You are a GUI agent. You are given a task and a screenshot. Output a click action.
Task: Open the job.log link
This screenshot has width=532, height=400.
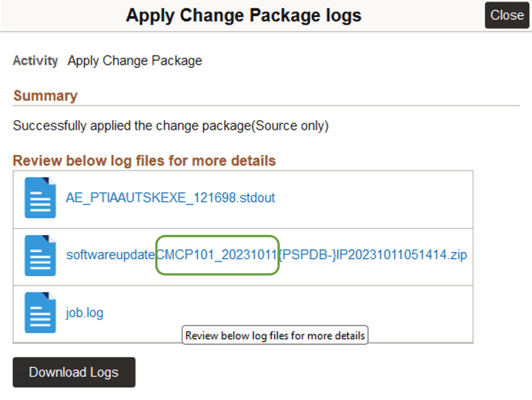(x=85, y=312)
